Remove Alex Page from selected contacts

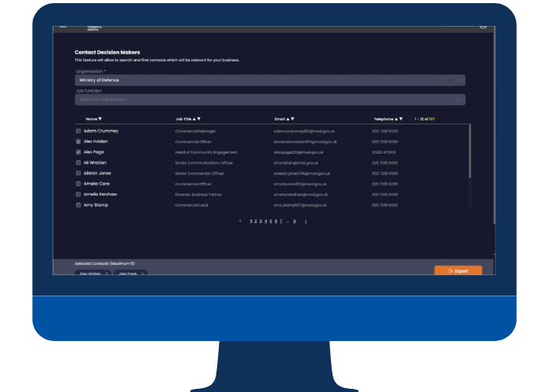[143, 274]
